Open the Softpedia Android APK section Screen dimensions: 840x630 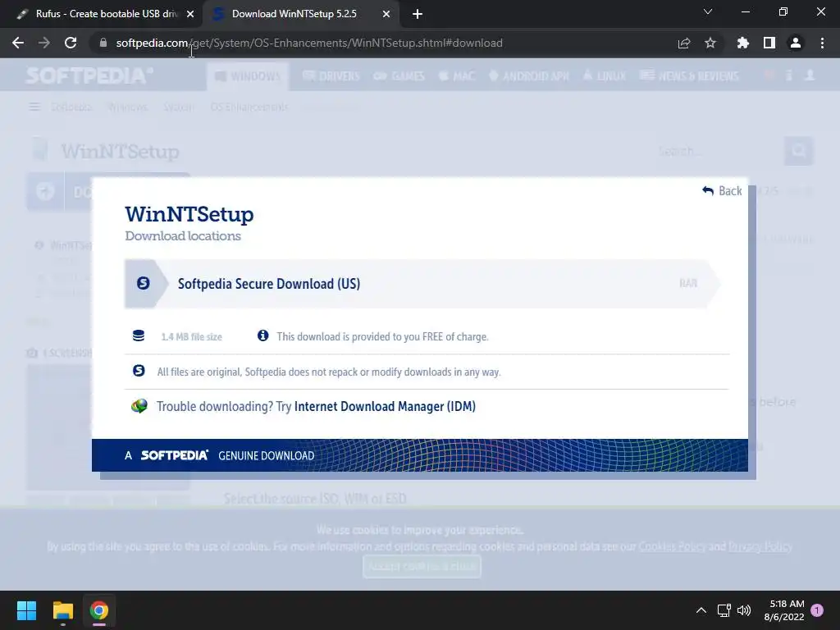point(529,76)
